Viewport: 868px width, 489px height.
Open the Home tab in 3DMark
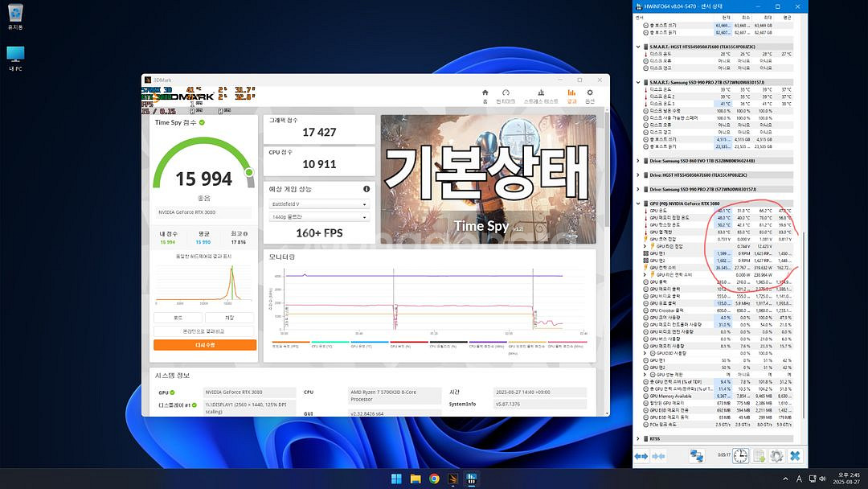pos(485,97)
